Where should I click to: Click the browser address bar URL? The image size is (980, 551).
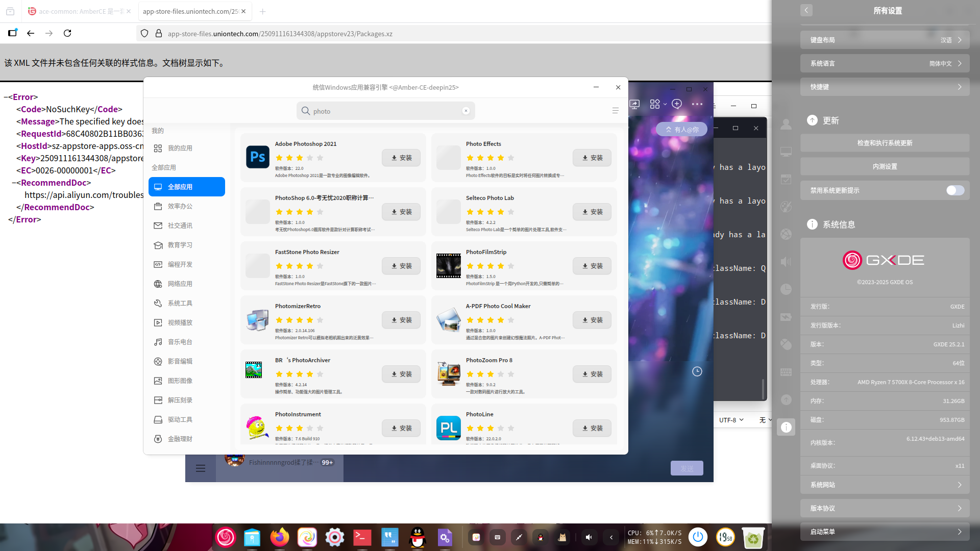coord(280,34)
